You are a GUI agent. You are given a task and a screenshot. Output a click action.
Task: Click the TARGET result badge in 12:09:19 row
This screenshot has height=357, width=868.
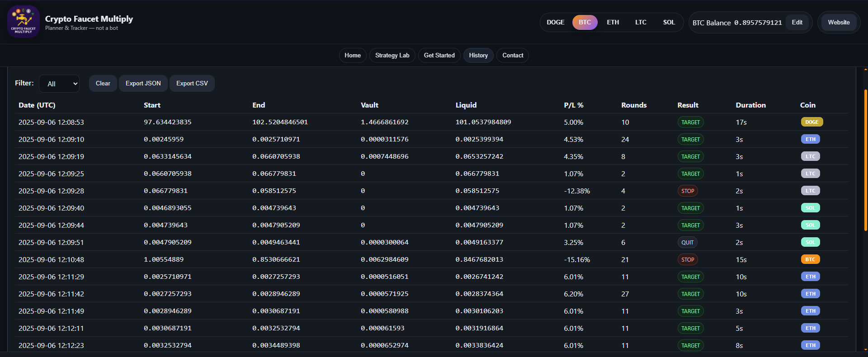click(690, 157)
